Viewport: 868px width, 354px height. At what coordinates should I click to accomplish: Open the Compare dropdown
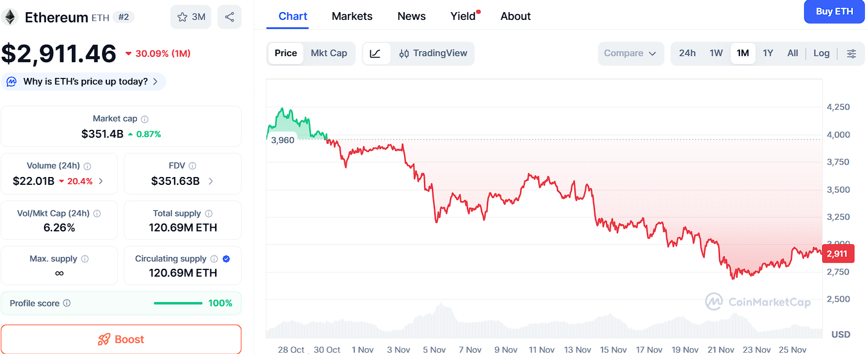(x=630, y=53)
